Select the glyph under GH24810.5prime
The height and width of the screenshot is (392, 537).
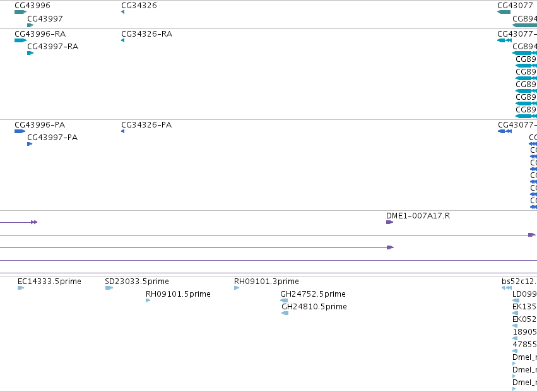click(285, 313)
